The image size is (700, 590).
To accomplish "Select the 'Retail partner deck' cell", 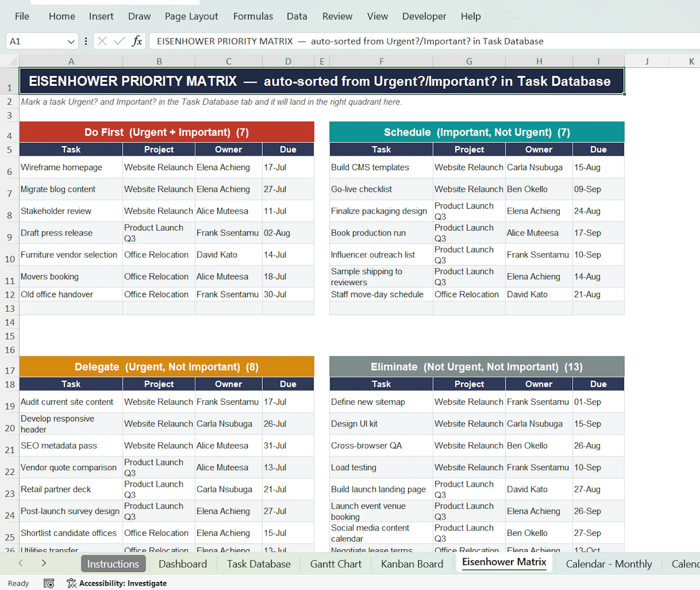I will [x=71, y=489].
